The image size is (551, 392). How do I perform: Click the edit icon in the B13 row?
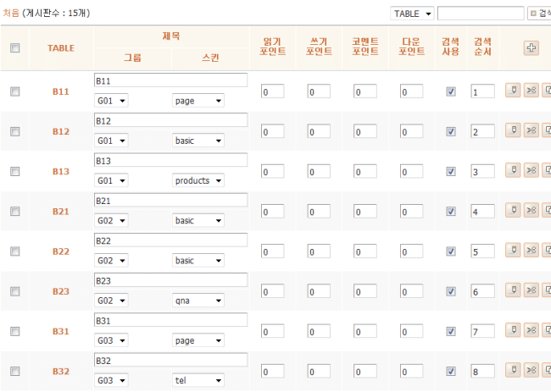tap(513, 171)
